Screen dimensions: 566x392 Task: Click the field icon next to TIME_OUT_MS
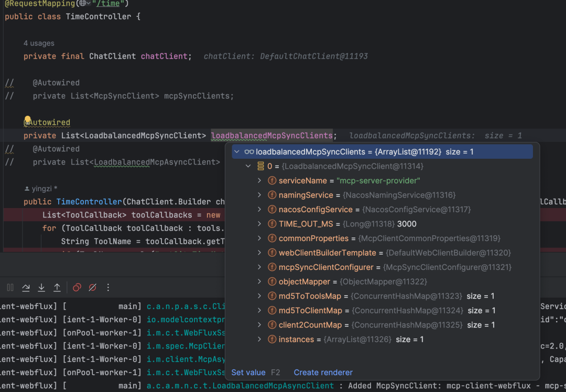(272, 224)
